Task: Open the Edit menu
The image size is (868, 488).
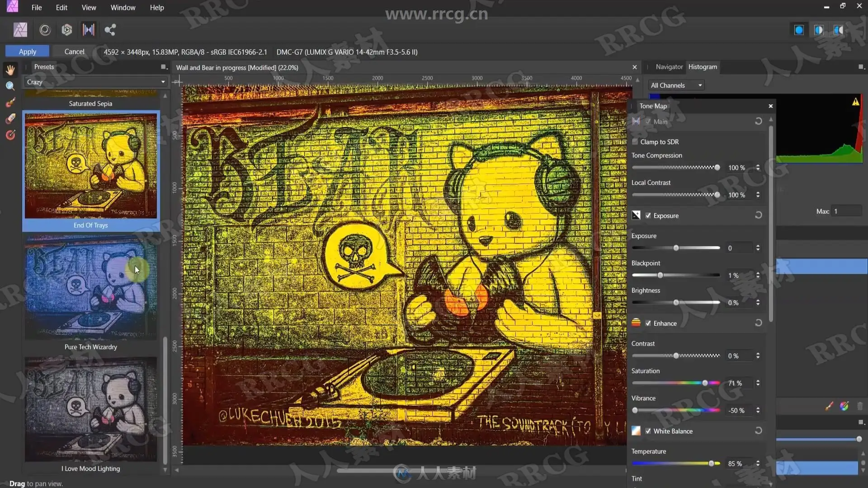Action: tap(61, 7)
